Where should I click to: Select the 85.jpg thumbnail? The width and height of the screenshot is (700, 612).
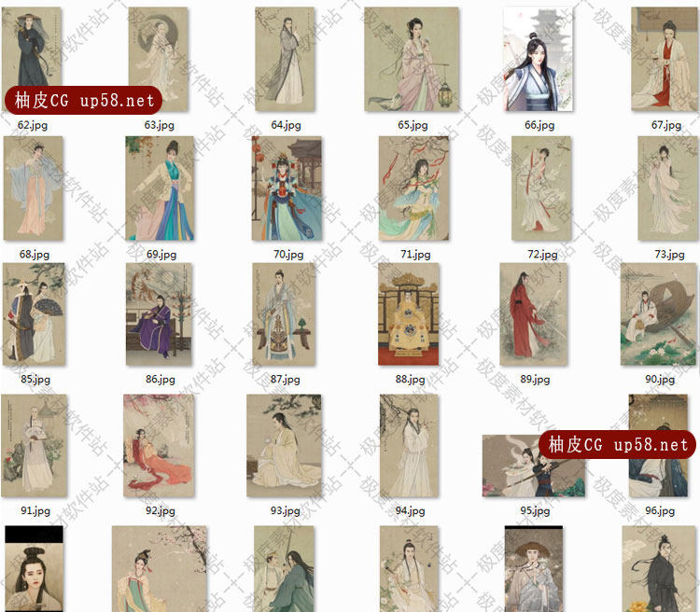tap(34, 314)
